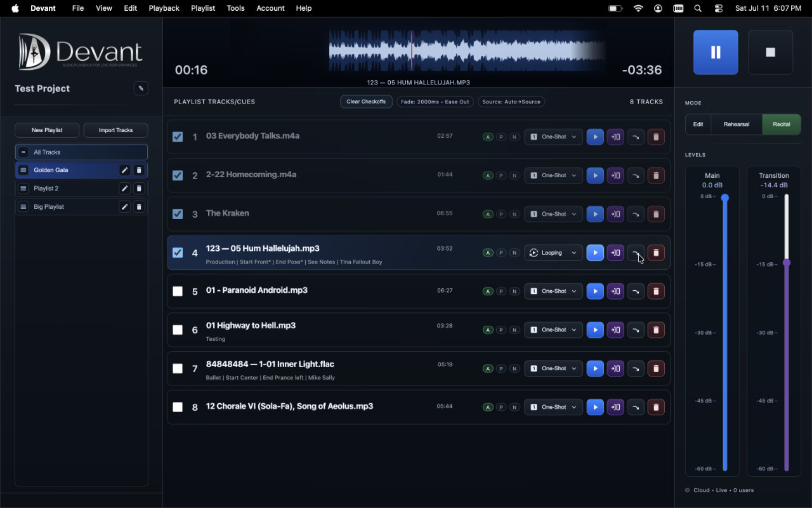Open One-Shot dropdown for Highway to Hell
The image size is (812, 508).
(x=553, y=330)
